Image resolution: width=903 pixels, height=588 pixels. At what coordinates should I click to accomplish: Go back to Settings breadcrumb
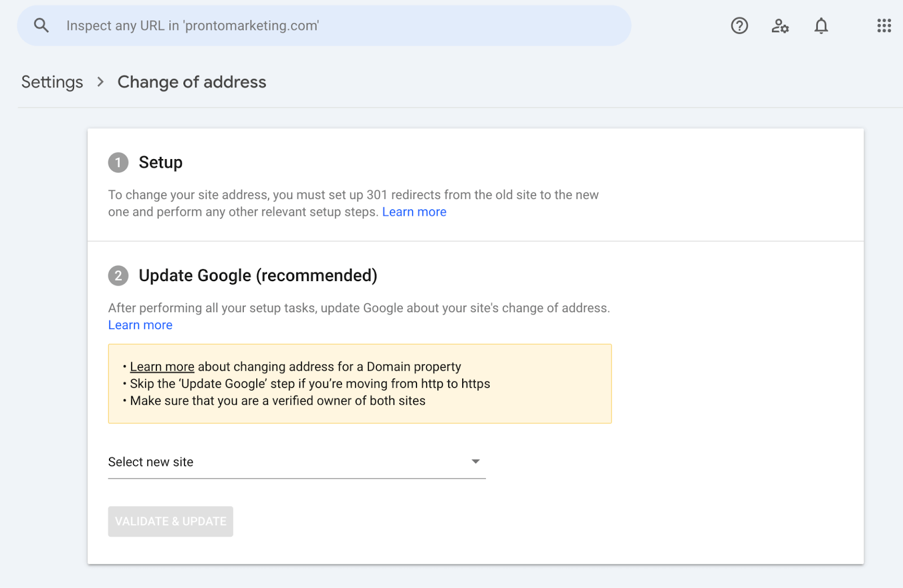(x=52, y=82)
